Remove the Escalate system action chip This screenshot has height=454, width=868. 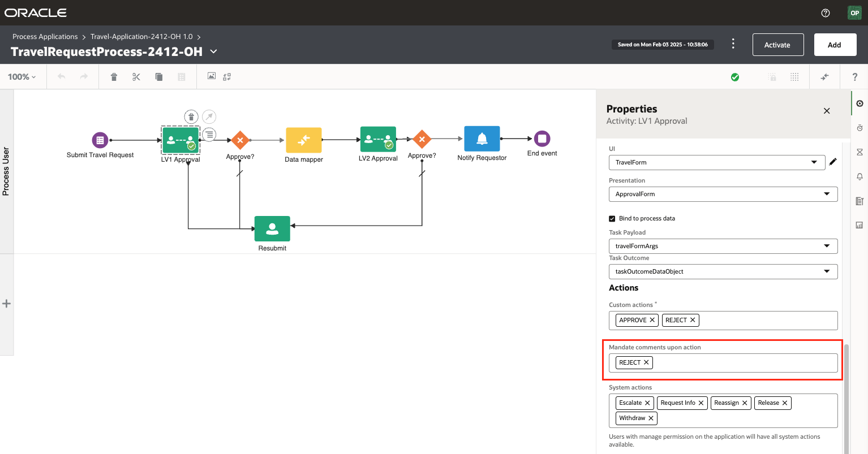[647, 403]
